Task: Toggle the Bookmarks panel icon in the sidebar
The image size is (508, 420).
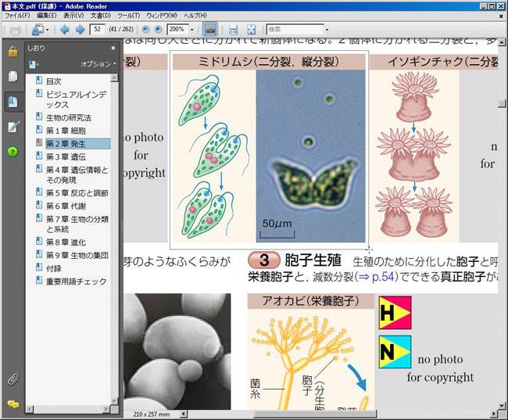Action: coord(13,102)
